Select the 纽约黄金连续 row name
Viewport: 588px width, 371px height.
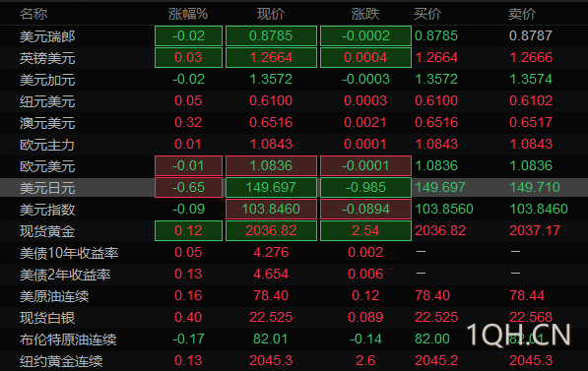tap(61, 361)
